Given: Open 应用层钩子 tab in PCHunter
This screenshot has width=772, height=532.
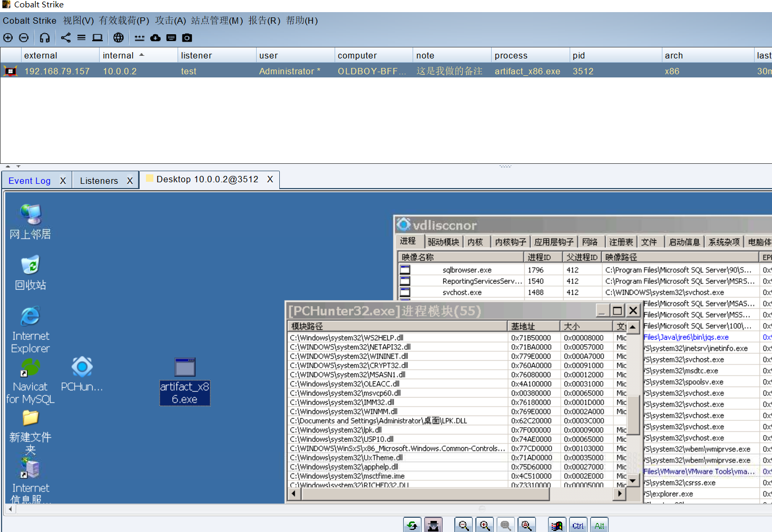Looking at the screenshot, I should pos(554,242).
